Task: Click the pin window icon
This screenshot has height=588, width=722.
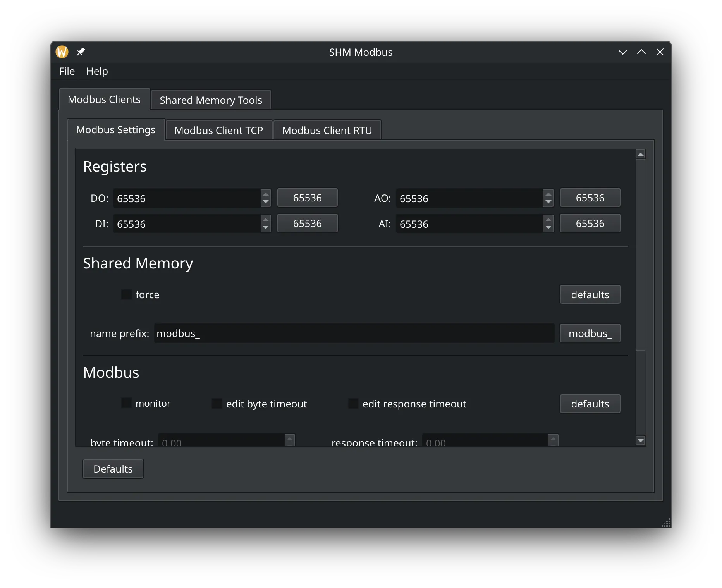Action: [x=81, y=52]
